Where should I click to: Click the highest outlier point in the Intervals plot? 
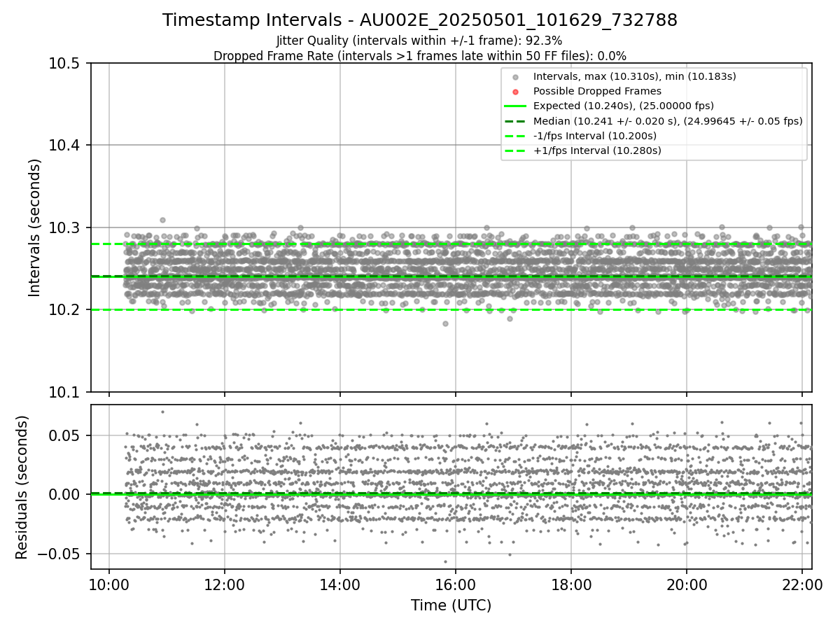pos(162,220)
